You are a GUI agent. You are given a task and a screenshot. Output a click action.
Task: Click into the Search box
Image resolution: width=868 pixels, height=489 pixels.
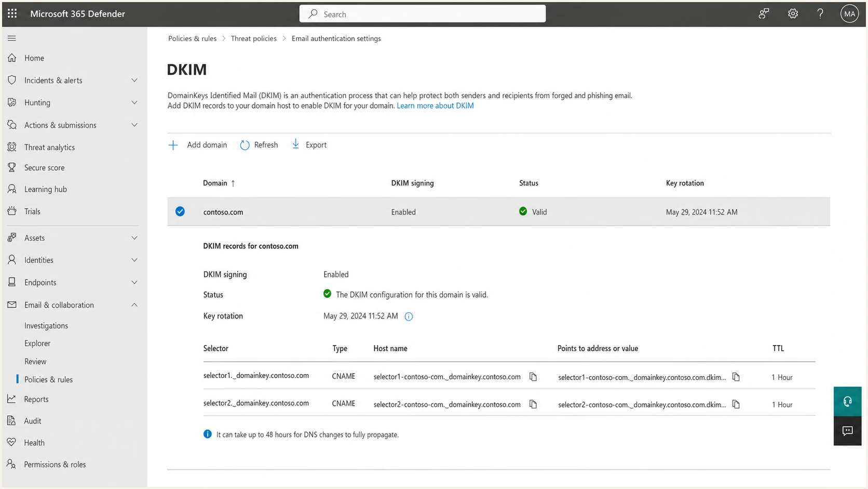click(422, 14)
